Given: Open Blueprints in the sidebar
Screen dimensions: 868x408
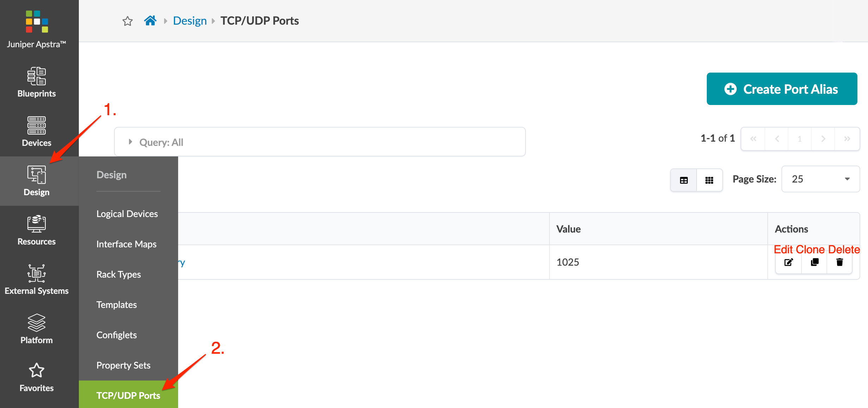Looking at the screenshot, I should (x=37, y=82).
